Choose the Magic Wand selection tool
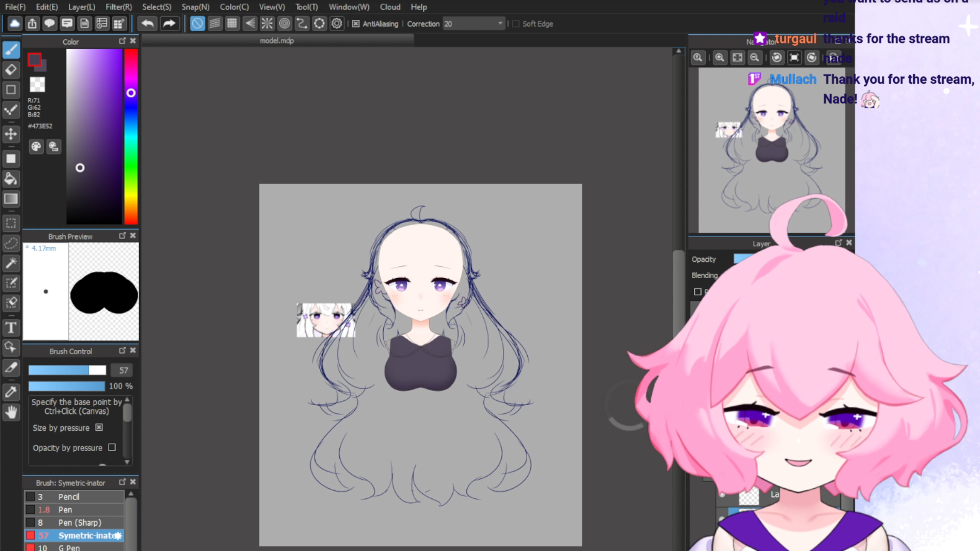This screenshot has width=980, height=551. pyautogui.click(x=11, y=263)
